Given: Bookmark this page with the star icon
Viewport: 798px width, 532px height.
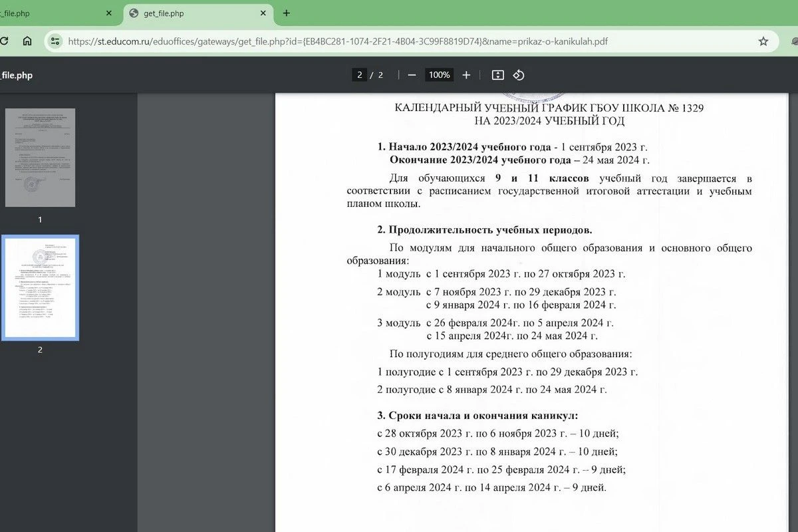Looking at the screenshot, I should [x=763, y=41].
